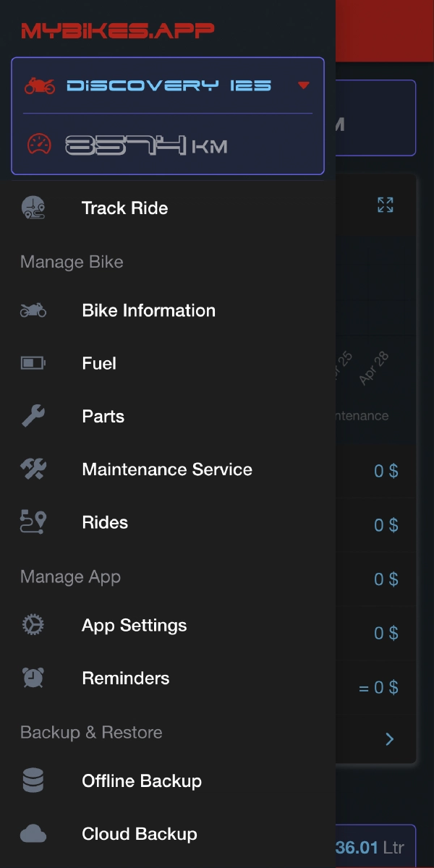Select the Maintenance Service menu entry
Image resolution: width=434 pixels, height=868 pixels.
click(167, 469)
